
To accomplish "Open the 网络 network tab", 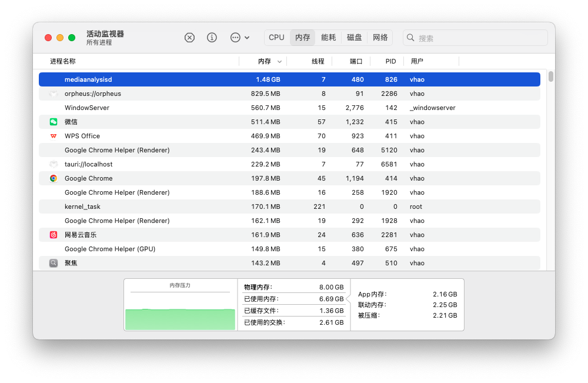I will (x=380, y=38).
